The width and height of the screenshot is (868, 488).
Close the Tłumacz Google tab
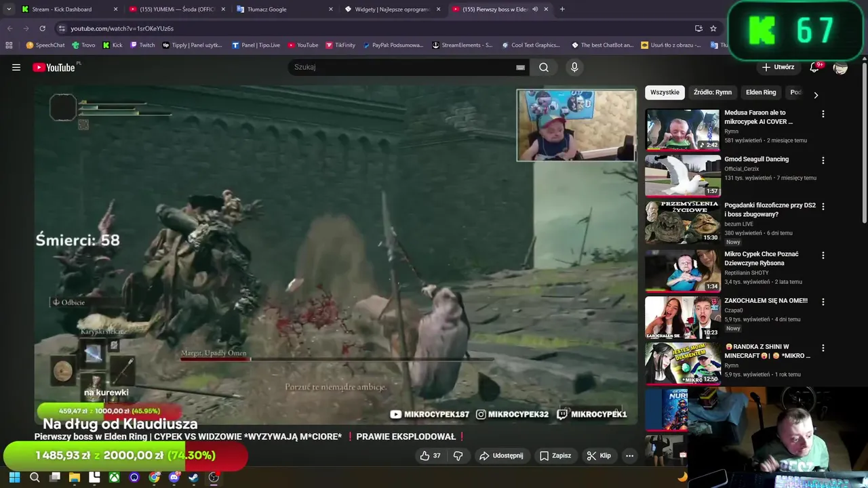(331, 9)
